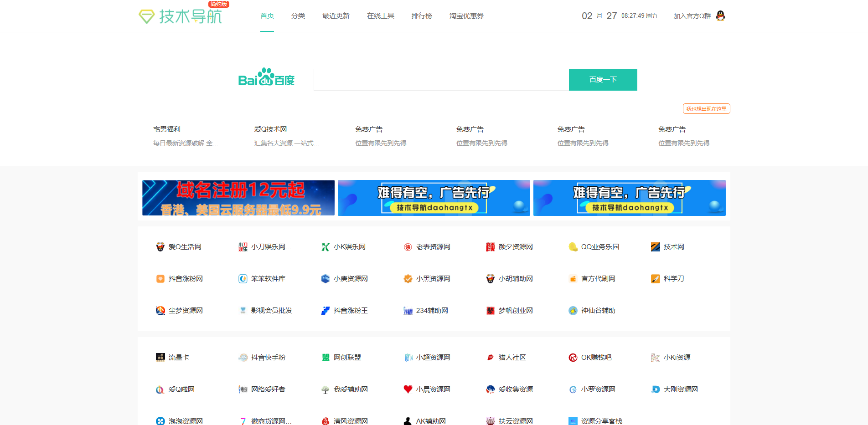Switch to 最近更新 section
Viewport: 868px width, 425px height.
click(x=335, y=15)
